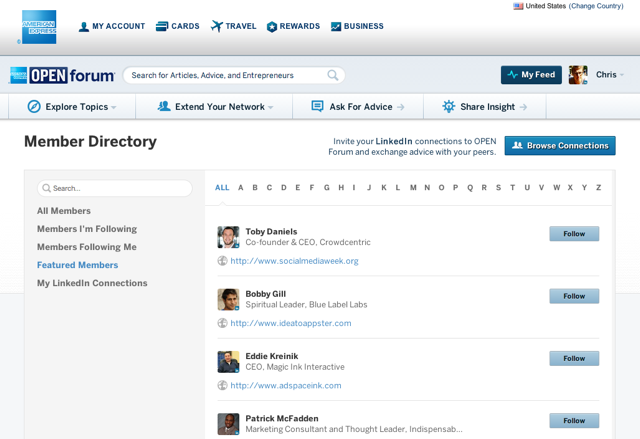Screen dimensions: 640x439
Task: Click the Browse Connections button
Action: click(x=560, y=146)
